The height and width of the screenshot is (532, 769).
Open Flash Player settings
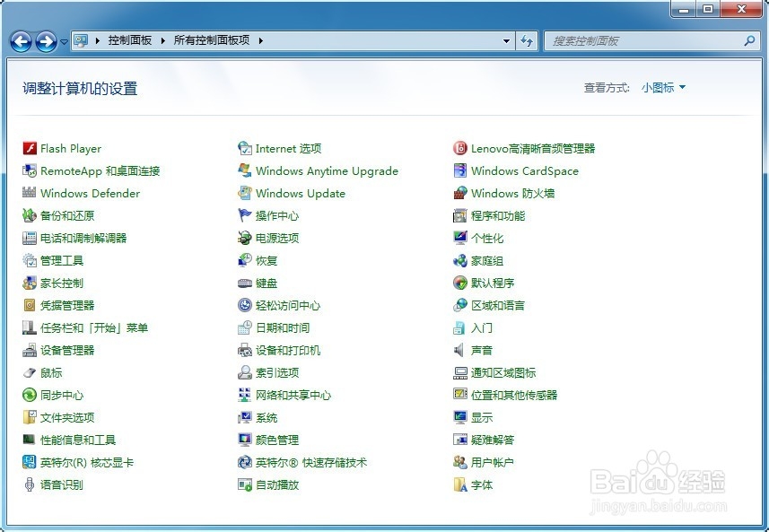[x=70, y=148]
